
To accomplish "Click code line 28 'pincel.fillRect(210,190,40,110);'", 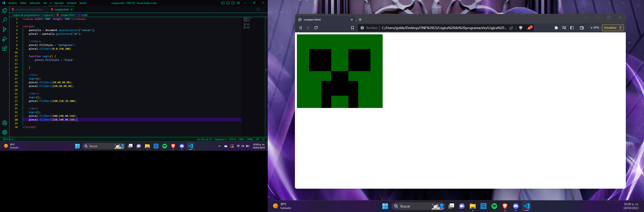I will [52, 120].
